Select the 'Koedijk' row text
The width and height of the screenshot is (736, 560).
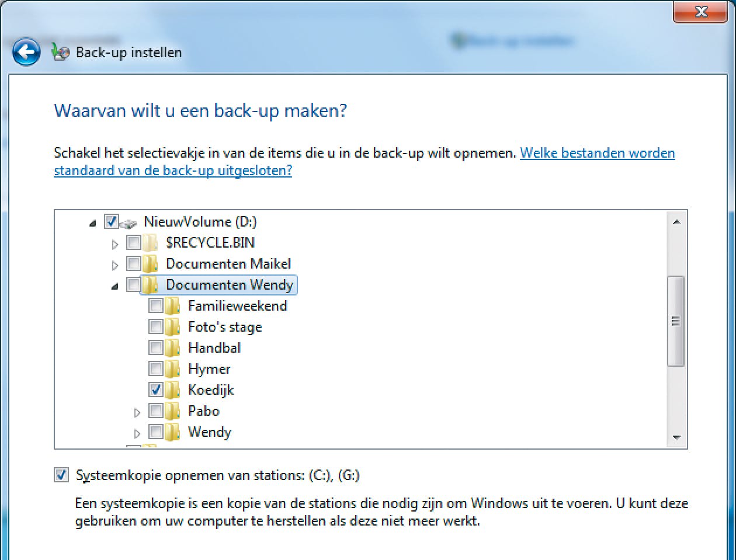pos(211,390)
